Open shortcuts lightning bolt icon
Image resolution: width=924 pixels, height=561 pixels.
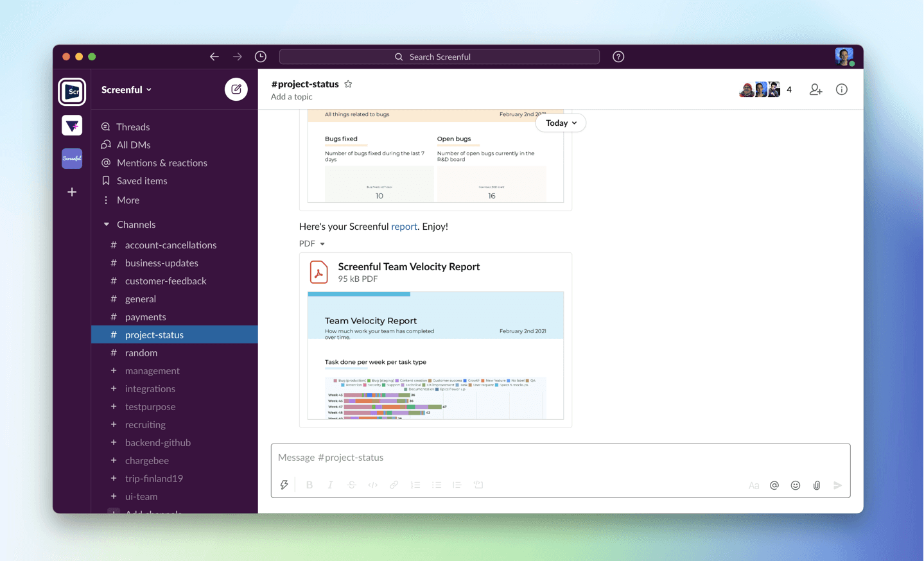pos(284,485)
